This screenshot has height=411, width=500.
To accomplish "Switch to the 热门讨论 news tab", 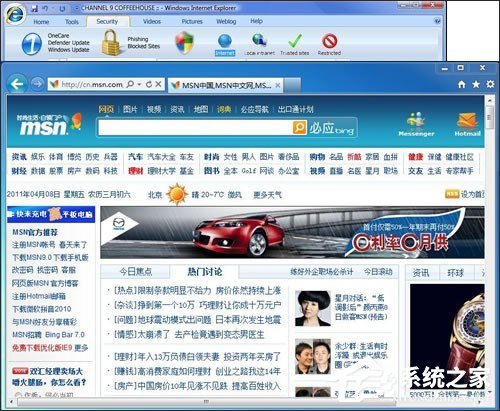I will (205, 272).
